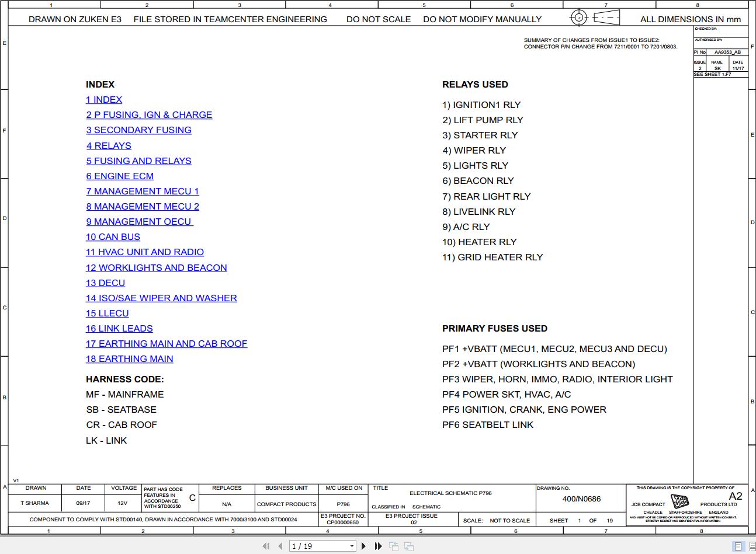Jump to last page double-arrow icon
Image resolution: width=756 pixels, height=554 pixels.
tap(378, 546)
